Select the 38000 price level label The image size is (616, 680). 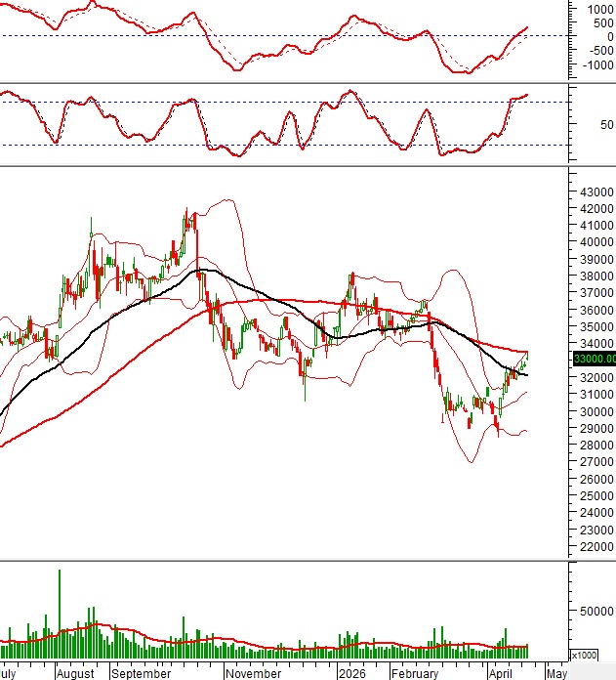pos(595,276)
